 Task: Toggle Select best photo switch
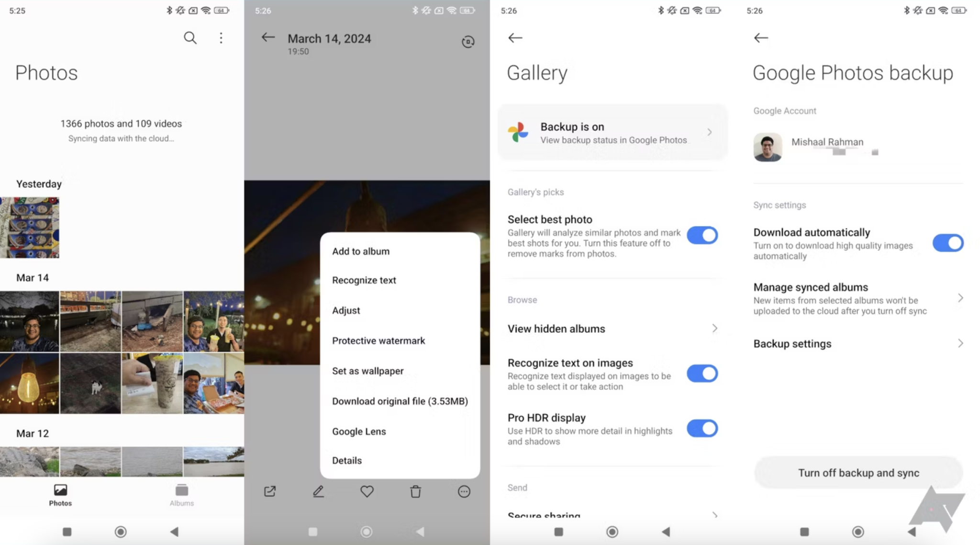(703, 235)
